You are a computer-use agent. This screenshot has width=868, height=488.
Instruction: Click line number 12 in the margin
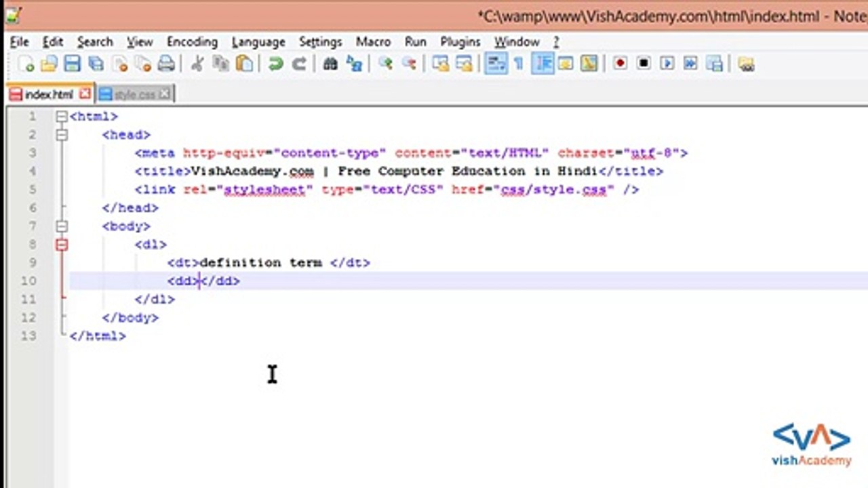point(28,318)
